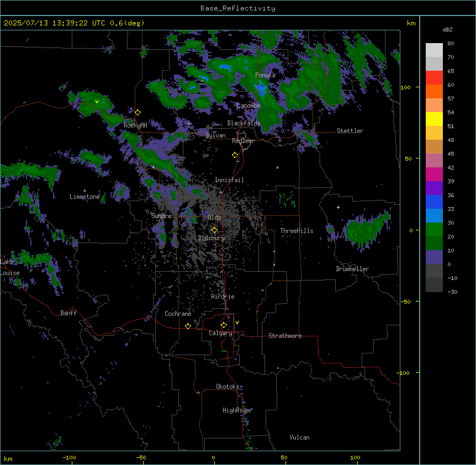Pick the white swatch below 80 dBZ
The image size is (476, 465).
point(434,50)
